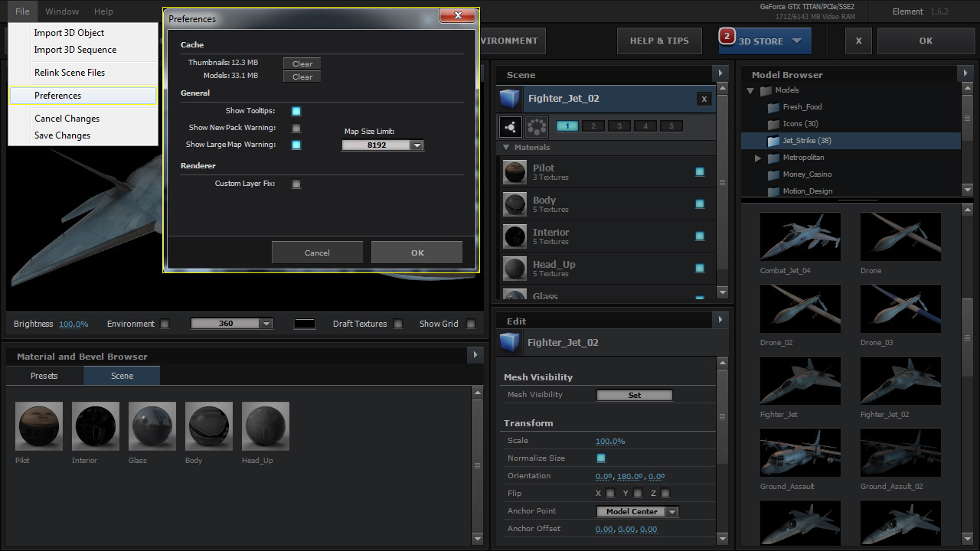
Task: Select the particle replicator icon in Scene panel
Action: click(537, 126)
